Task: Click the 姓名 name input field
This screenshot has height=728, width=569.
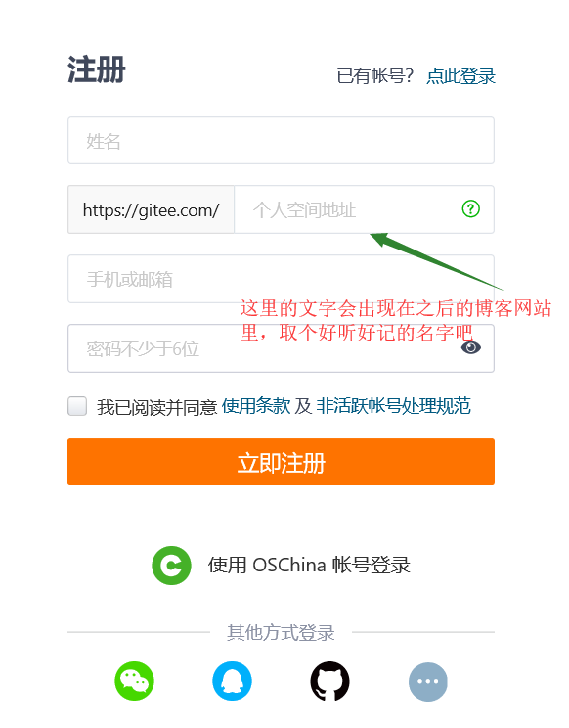Action: click(281, 141)
